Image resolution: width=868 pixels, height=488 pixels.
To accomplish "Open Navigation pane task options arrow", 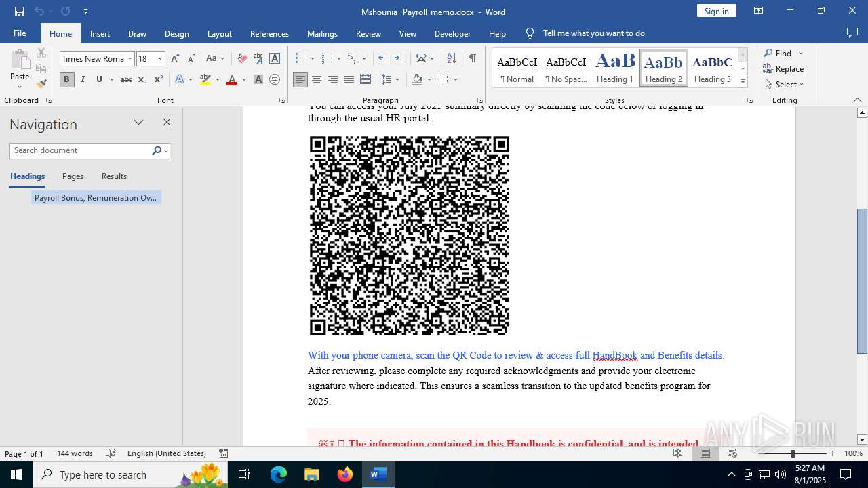I will pos(138,123).
